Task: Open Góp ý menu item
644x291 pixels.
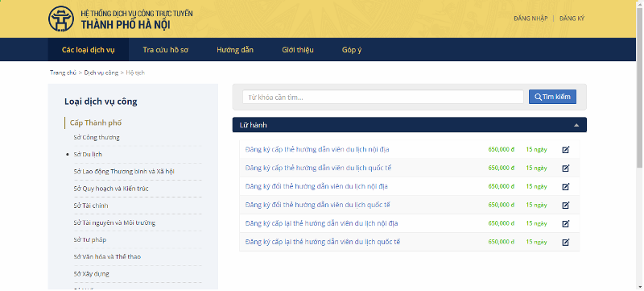Action: (352, 50)
